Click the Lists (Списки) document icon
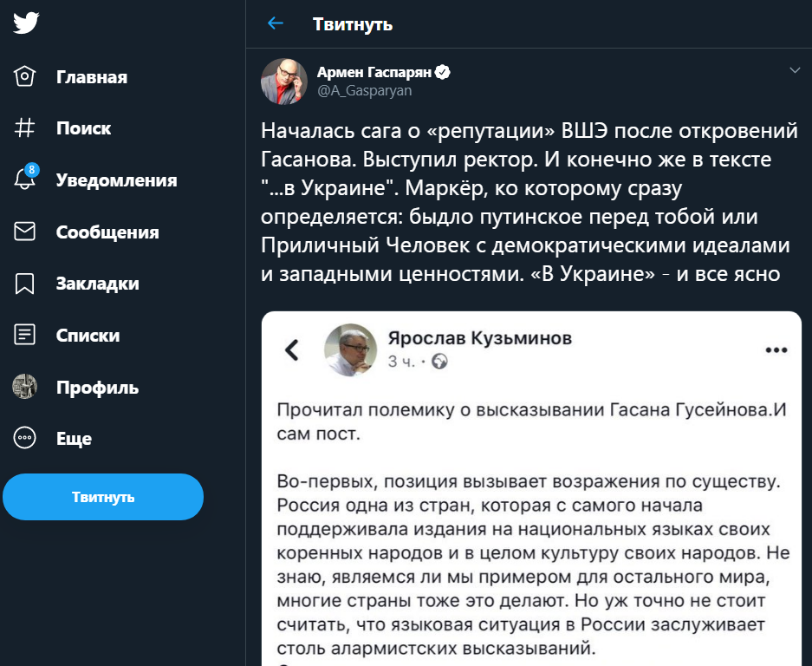Viewport: 812px width, 666px height. tap(25, 335)
